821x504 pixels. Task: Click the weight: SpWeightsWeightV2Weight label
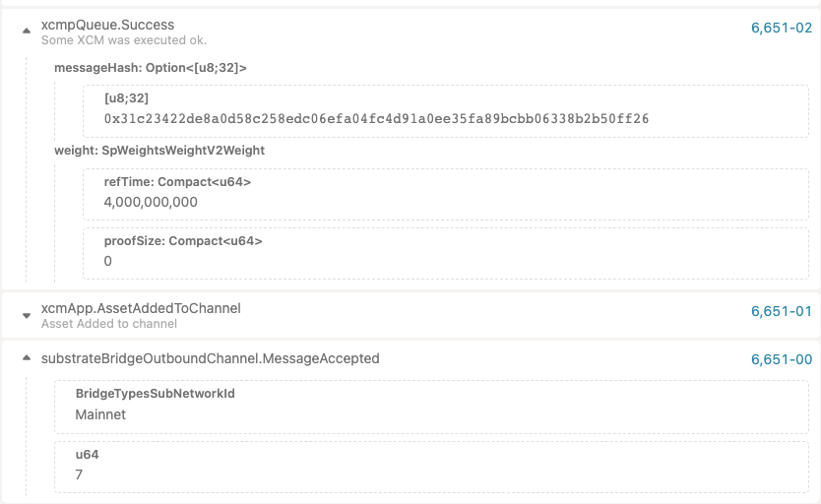tap(159, 151)
